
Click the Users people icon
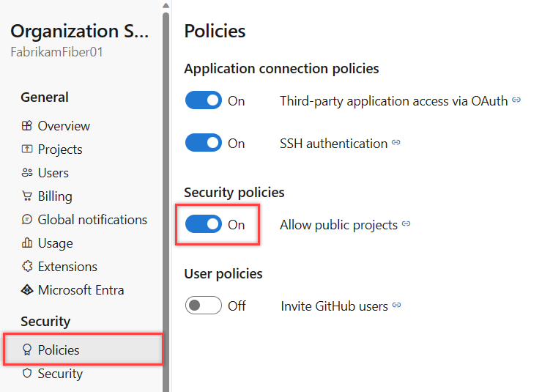point(27,173)
